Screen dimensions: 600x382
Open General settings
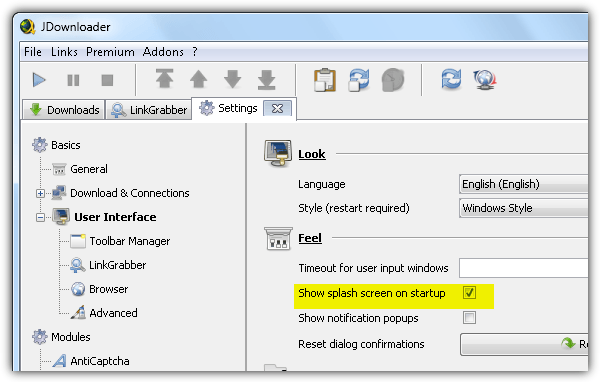89,169
